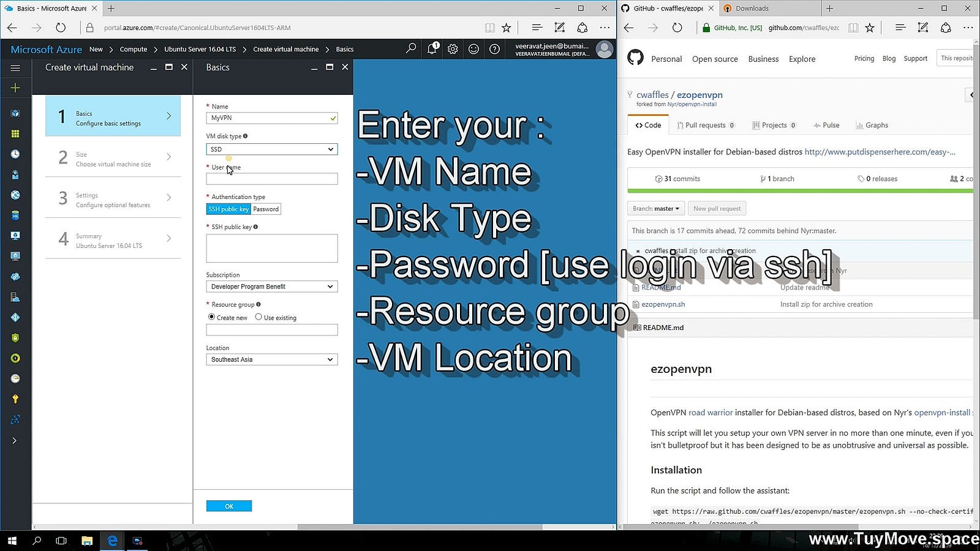Open ezopenvpn.sh file link

tap(663, 304)
